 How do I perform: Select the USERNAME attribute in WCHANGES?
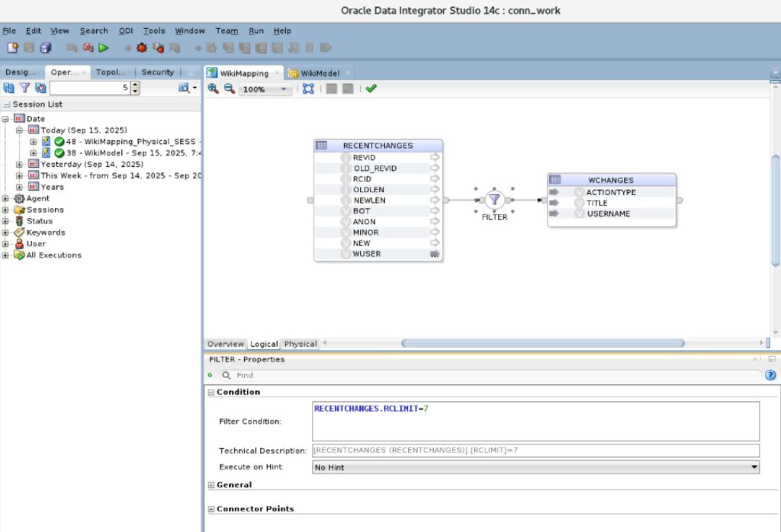[x=608, y=213]
